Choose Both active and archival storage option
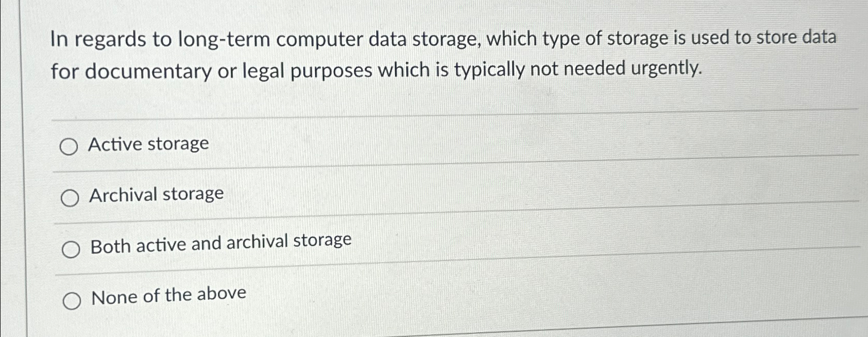The width and height of the screenshot is (868, 337). coord(72,248)
